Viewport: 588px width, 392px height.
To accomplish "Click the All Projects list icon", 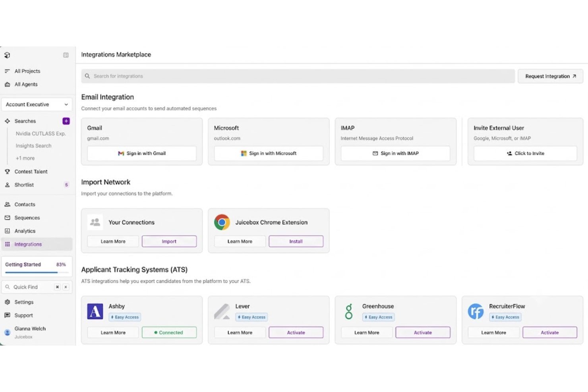I will [7, 71].
